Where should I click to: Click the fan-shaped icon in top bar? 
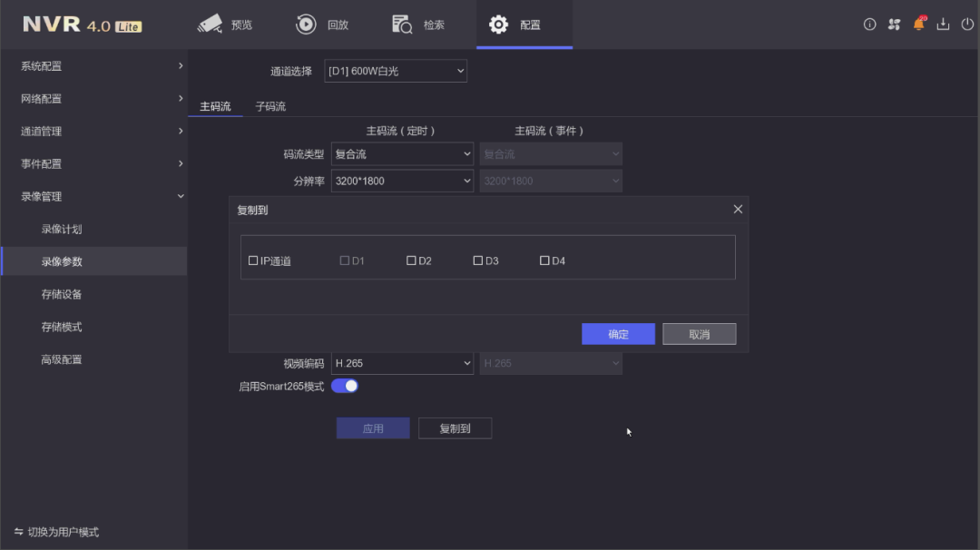pos(894,25)
